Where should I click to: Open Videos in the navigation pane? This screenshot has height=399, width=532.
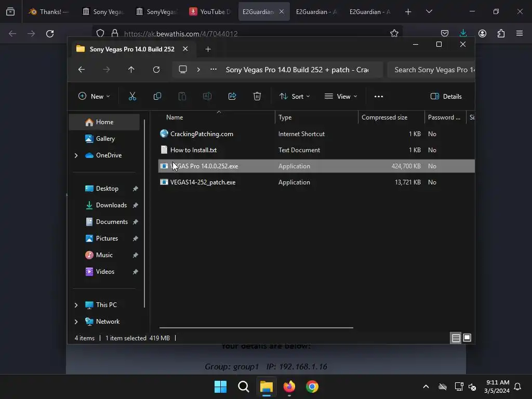click(104, 272)
